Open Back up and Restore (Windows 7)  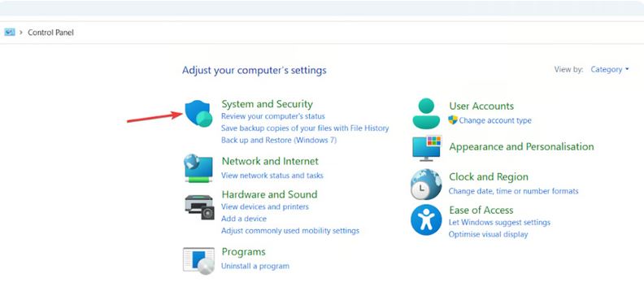(278, 140)
